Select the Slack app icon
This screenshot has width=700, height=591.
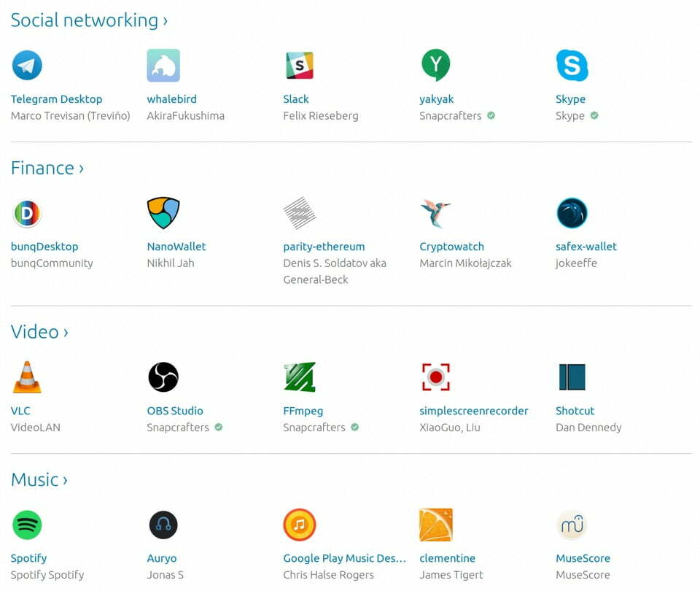[x=300, y=65]
